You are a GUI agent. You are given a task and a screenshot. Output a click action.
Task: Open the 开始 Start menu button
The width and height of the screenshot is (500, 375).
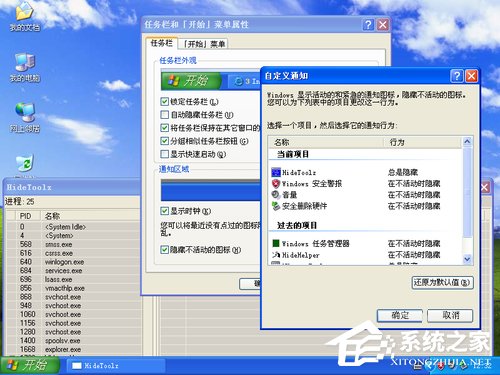pyautogui.click(x=29, y=365)
